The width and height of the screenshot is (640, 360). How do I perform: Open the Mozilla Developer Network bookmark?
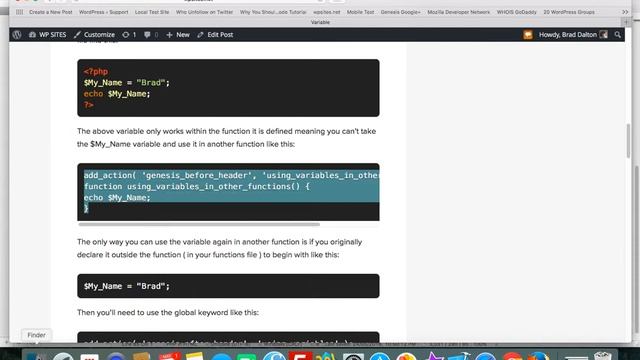[459, 12]
